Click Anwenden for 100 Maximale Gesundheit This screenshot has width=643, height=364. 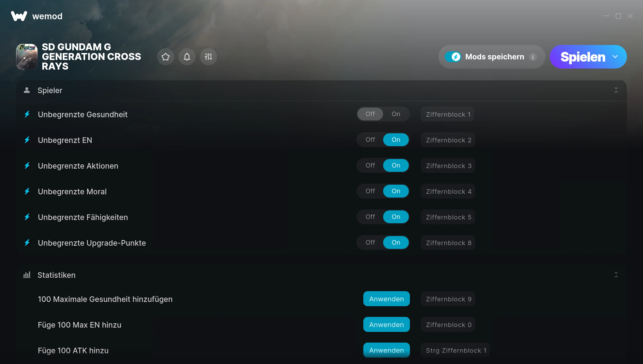pyautogui.click(x=386, y=299)
